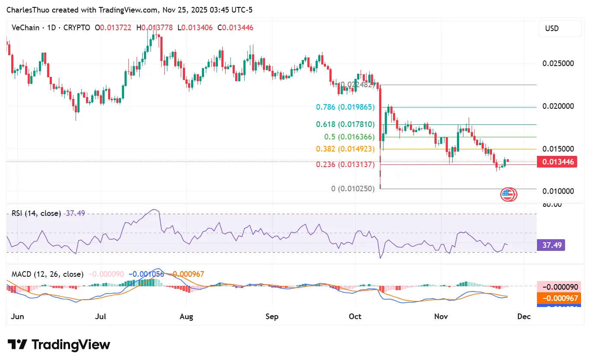
Task: Select the RSI (14, close) indicator label
Action: click(35, 213)
